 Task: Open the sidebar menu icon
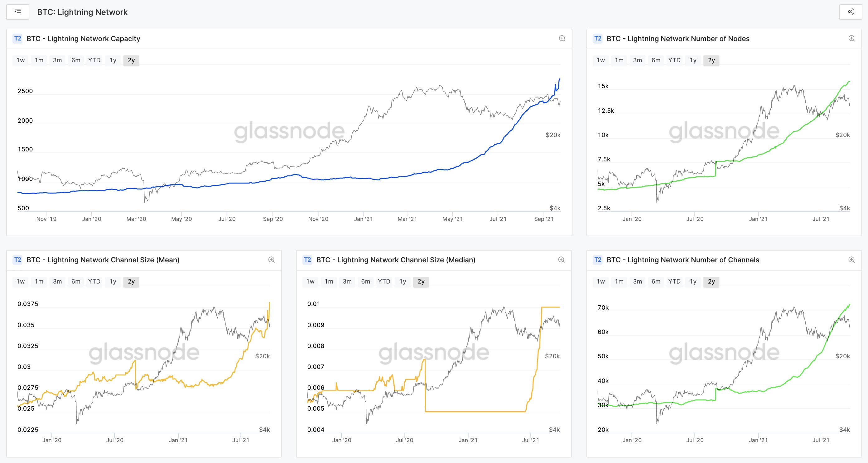coord(18,12)
